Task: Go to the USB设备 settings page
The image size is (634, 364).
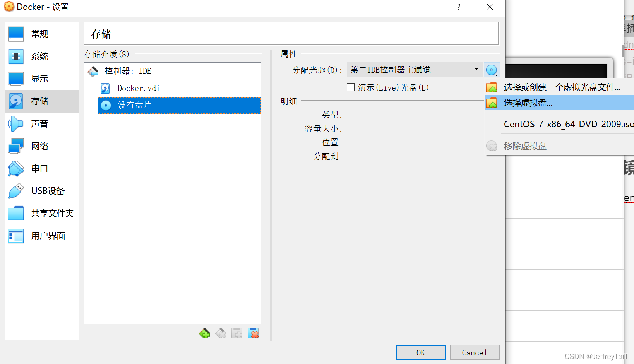Action: tap(42, 191)
